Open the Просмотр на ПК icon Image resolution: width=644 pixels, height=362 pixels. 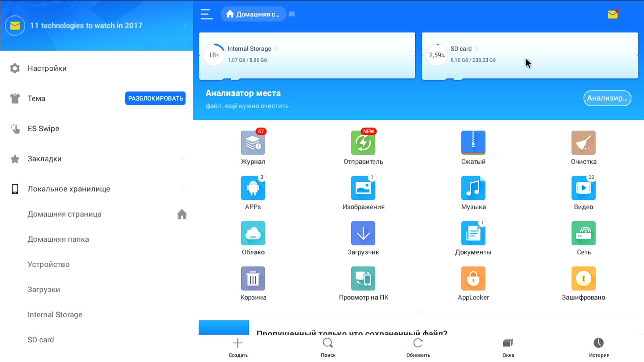pos(363,279)
